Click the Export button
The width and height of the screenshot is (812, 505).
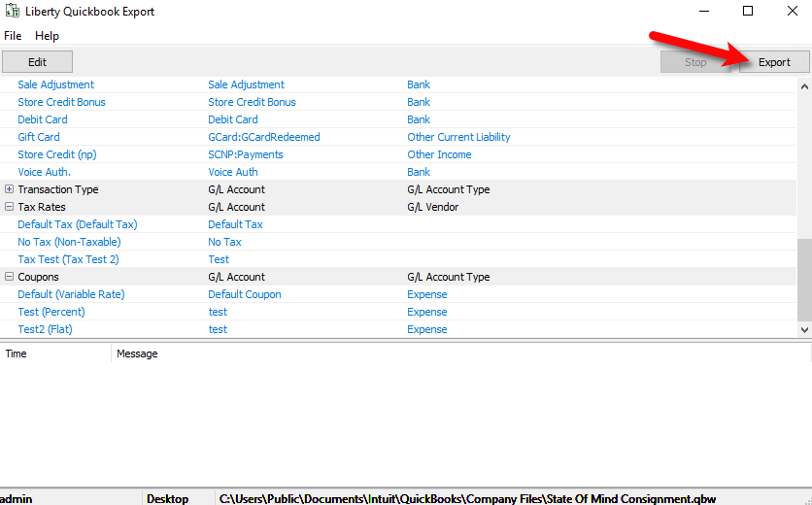tap(773, 62)
